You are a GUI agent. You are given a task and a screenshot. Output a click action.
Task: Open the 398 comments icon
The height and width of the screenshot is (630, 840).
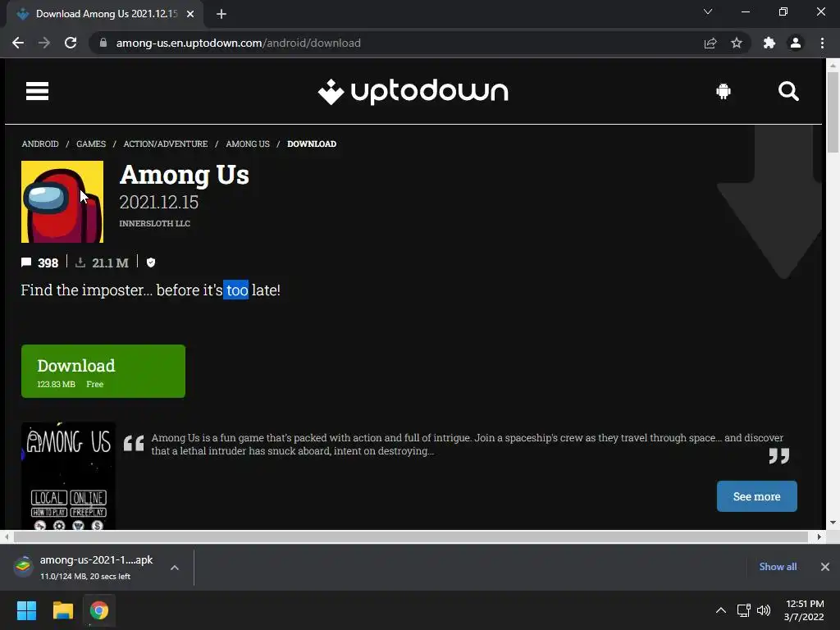26,262
